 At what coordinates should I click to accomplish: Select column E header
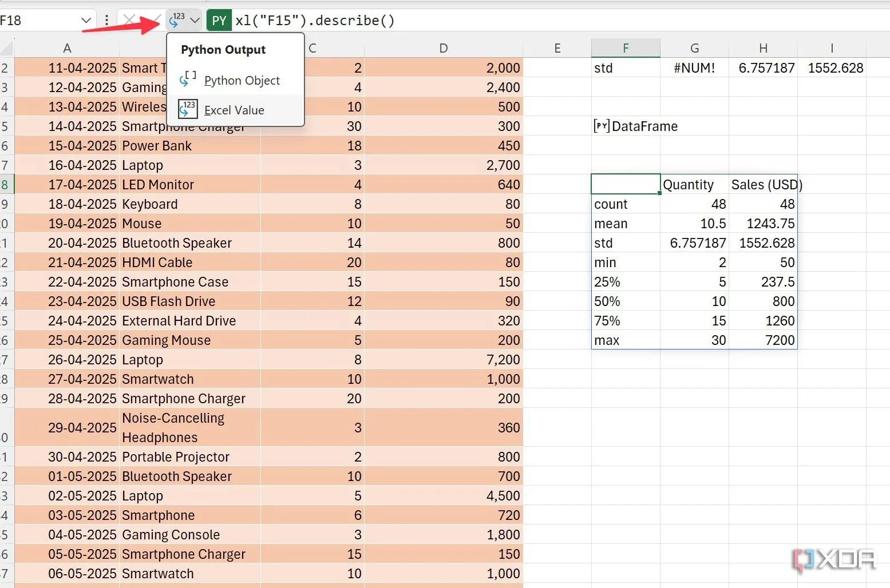coord(557,48)
